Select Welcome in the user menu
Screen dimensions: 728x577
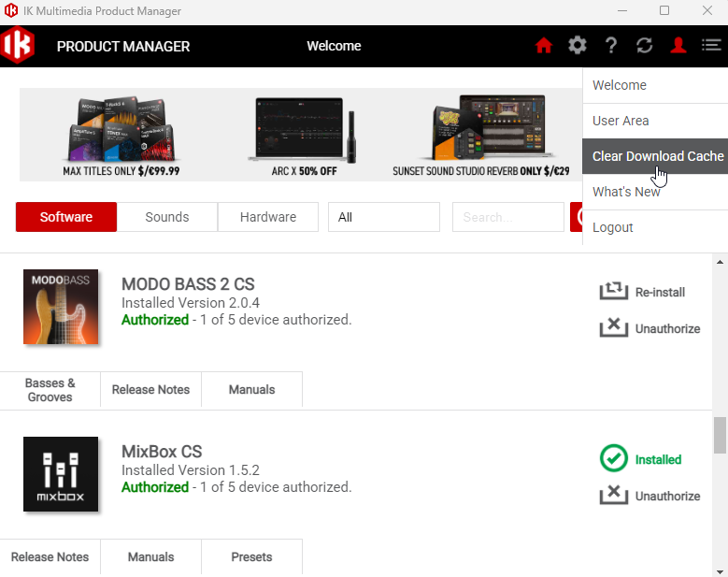click(x=655, y=85)
